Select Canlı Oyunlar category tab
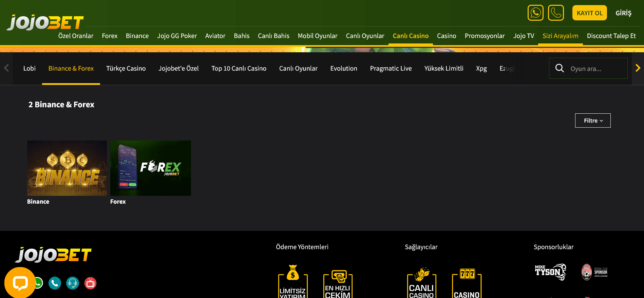The width and height of the screenshot is (644, 298). tap(298, 69)
